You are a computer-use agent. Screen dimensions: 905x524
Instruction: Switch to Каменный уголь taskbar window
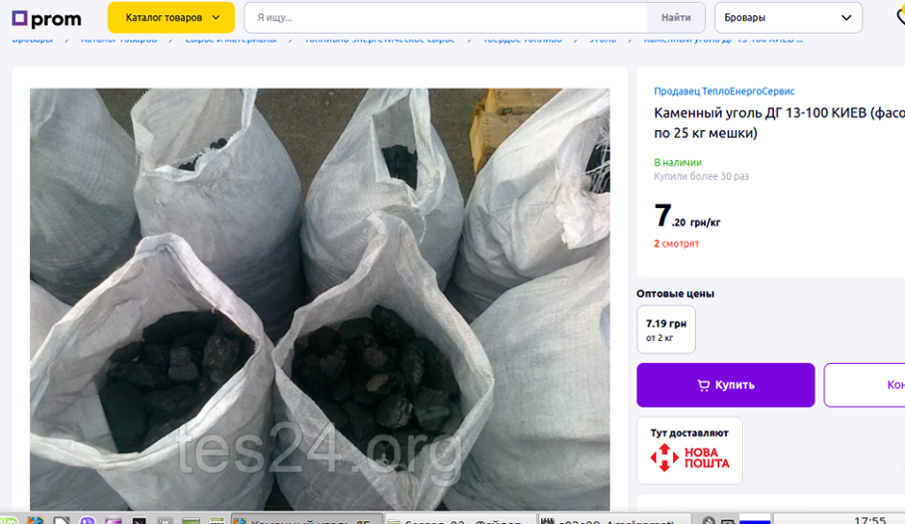pyautogui.click(x=306, y=519)
